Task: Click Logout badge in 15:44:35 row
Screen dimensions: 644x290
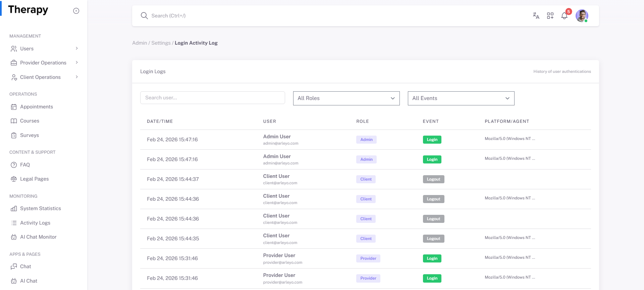Action: pyautogui.click(x=433, y=239)
